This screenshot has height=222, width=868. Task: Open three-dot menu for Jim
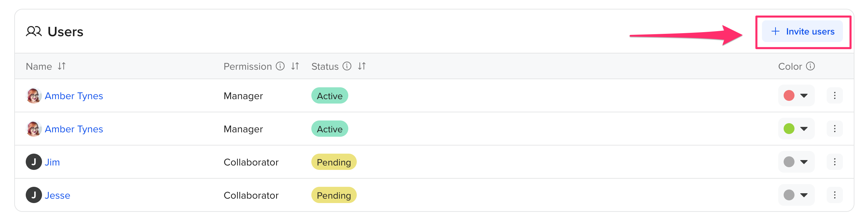[x=834, y=162]
